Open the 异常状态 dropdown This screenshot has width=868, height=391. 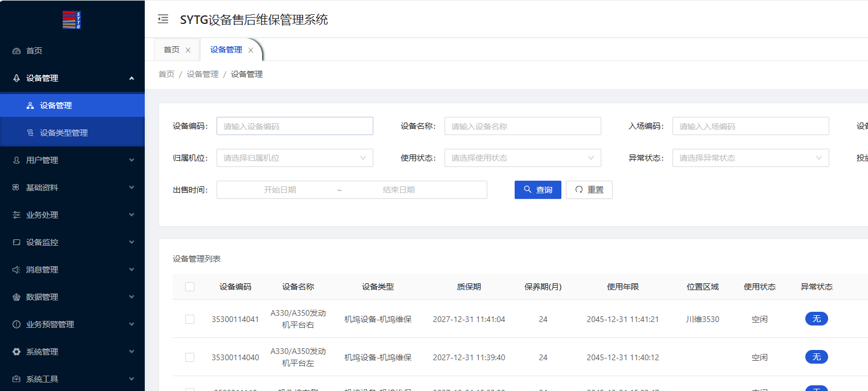(x=751, y=158)
